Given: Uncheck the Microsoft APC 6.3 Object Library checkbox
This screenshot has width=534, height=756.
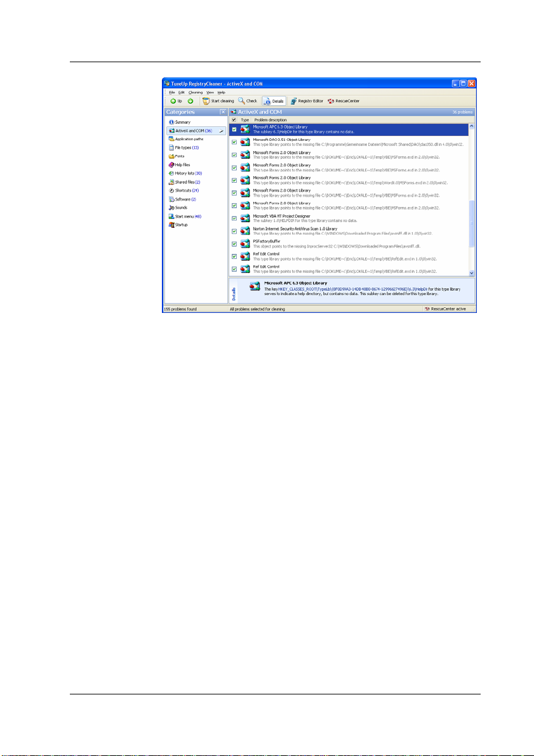Looking at the screenshot, I should (234, 129).
